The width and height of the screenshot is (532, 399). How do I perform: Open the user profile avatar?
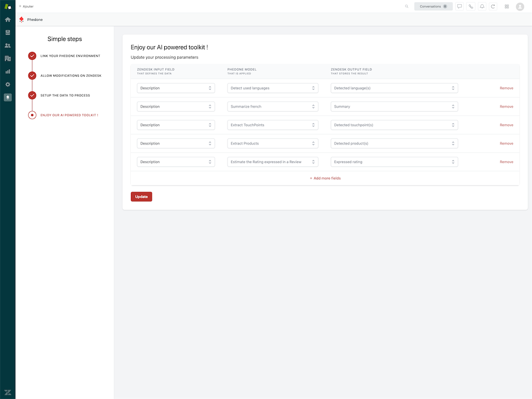(x=520, y=6)
